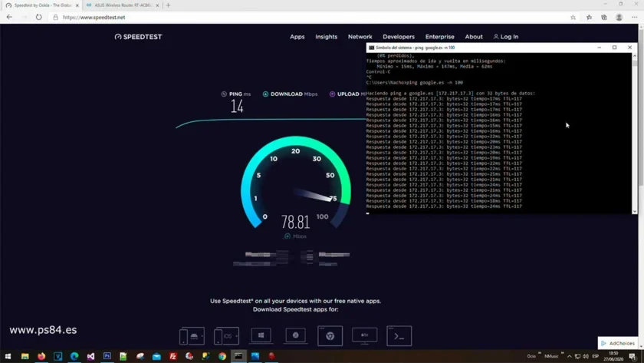The width and height of the screenshot is (644, 363).
Task: Click the taskbar clock showing 18:50
Action: coord(613,356)
